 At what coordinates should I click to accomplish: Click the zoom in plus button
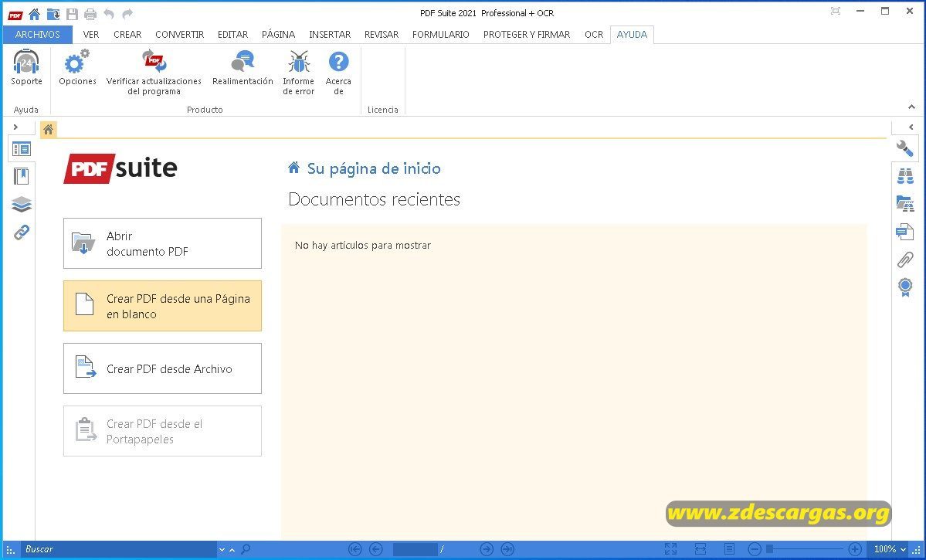(854, 549)
